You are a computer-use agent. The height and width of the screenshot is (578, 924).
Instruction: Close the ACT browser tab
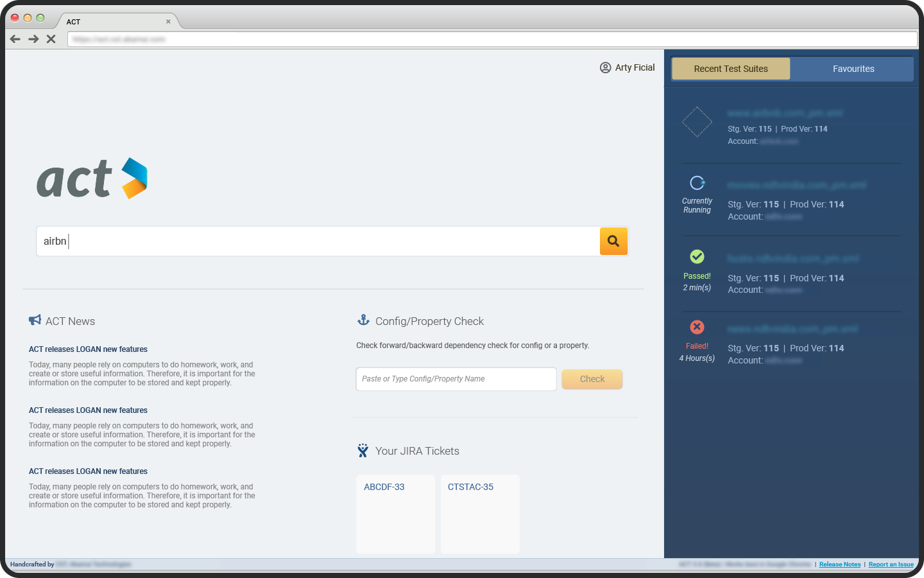[168, 22]
